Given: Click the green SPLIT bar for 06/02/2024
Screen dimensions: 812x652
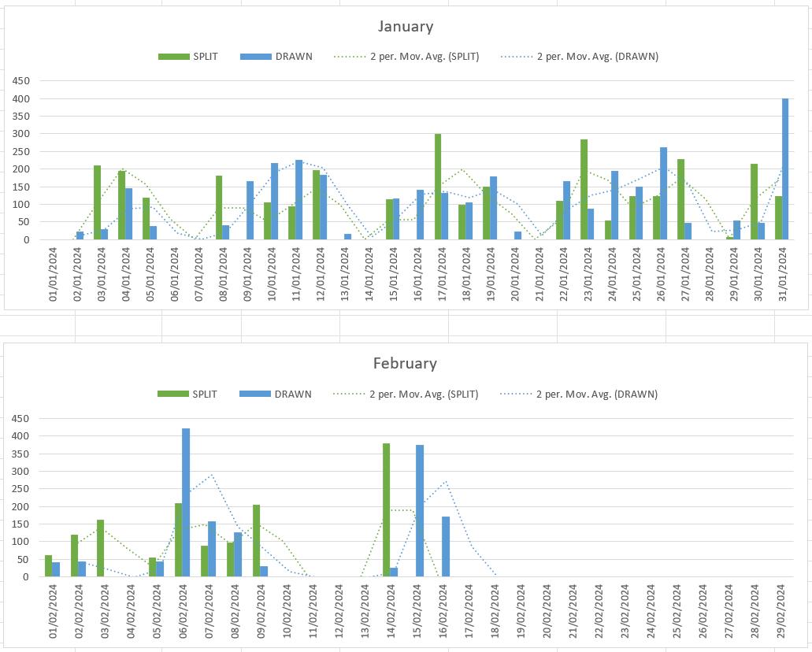Looking at the screenshot, I should click(178, 539).
